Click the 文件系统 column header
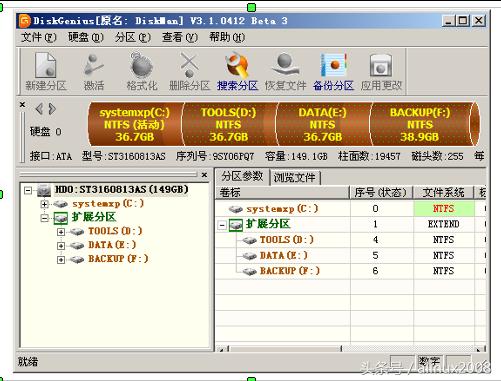Image resolution: width=501 pixels, height=381 pixels. click(443, 192)
